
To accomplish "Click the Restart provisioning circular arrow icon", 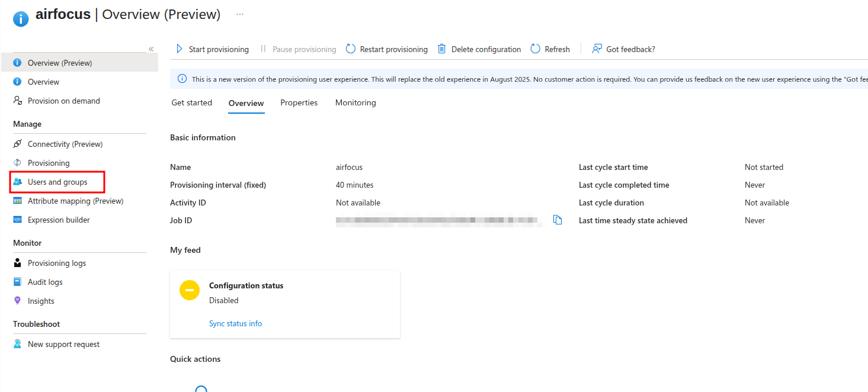I will [x=351, y=49].
